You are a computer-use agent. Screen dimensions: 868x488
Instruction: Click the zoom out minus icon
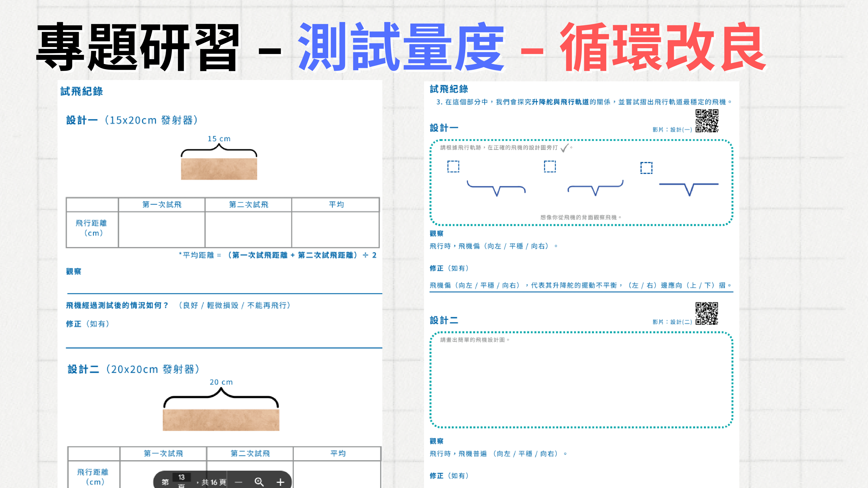238,482
